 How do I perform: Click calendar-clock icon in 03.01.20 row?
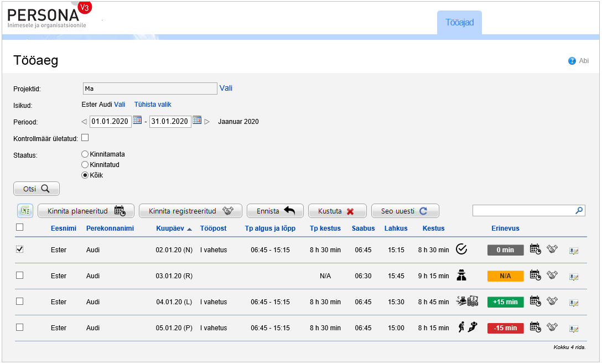tap(535, 275)
